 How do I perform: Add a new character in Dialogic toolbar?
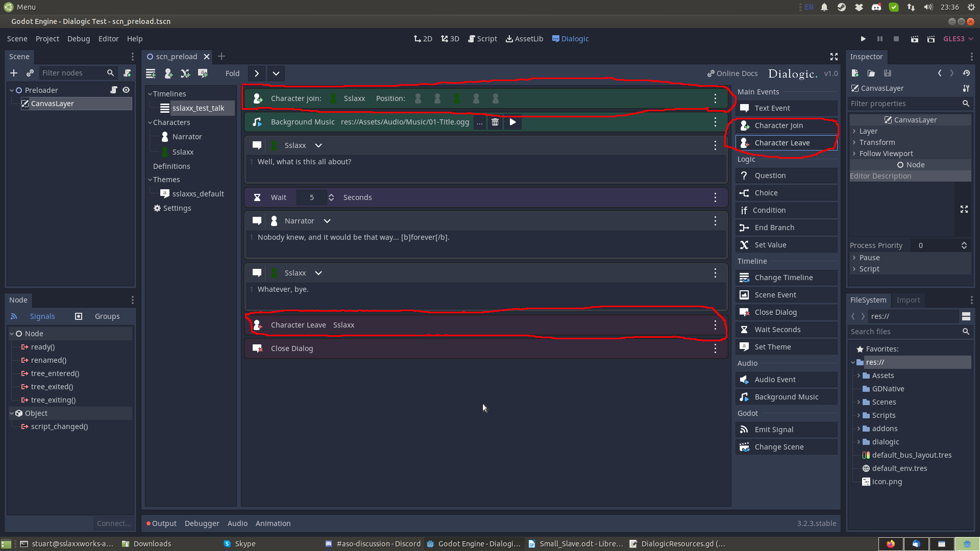point(168,73)
